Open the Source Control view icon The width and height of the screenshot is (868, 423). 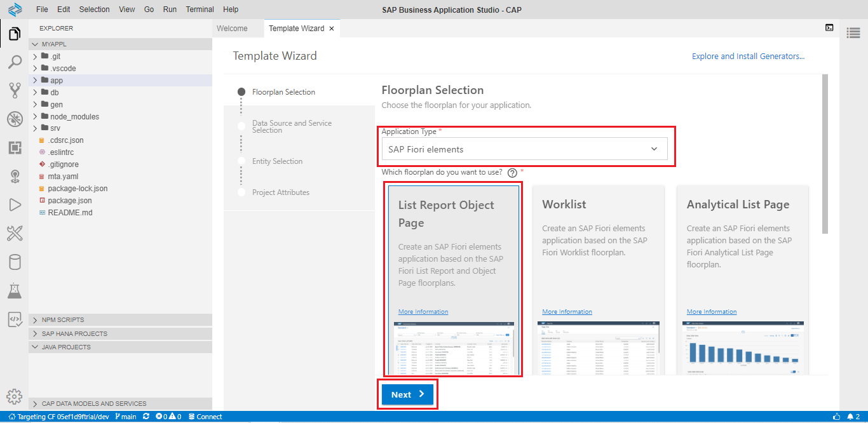coord(14,91)
